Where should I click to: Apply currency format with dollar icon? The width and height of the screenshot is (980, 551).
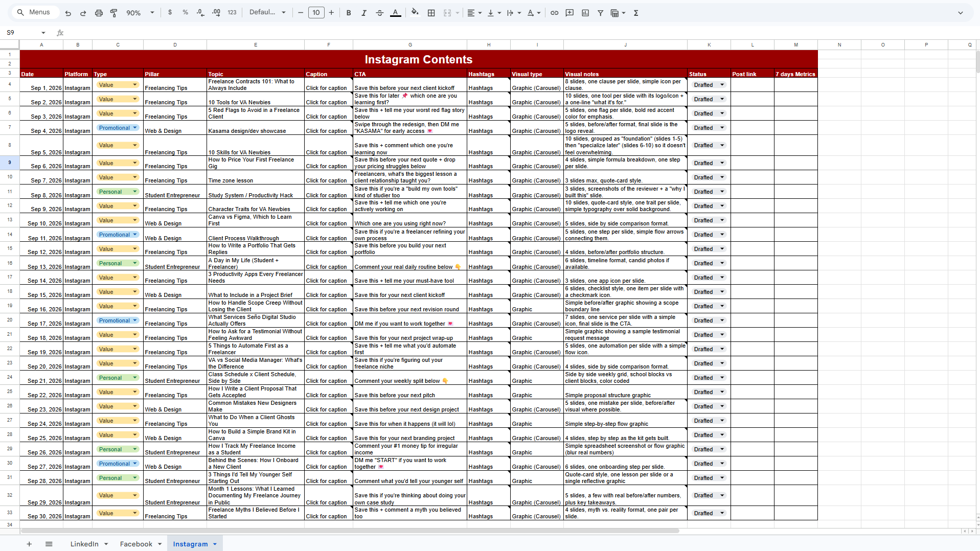click(170, 13)
